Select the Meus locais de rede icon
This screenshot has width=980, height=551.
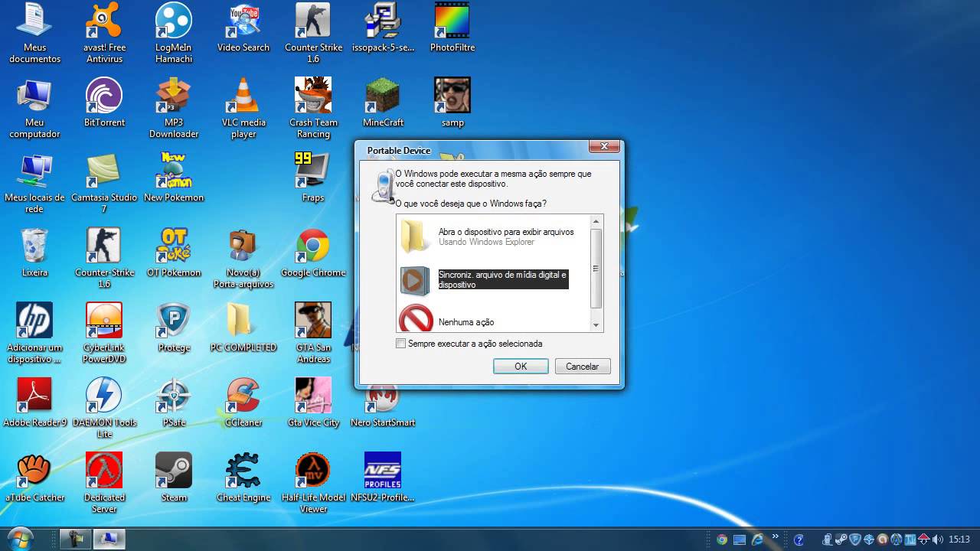coord(34,183)
